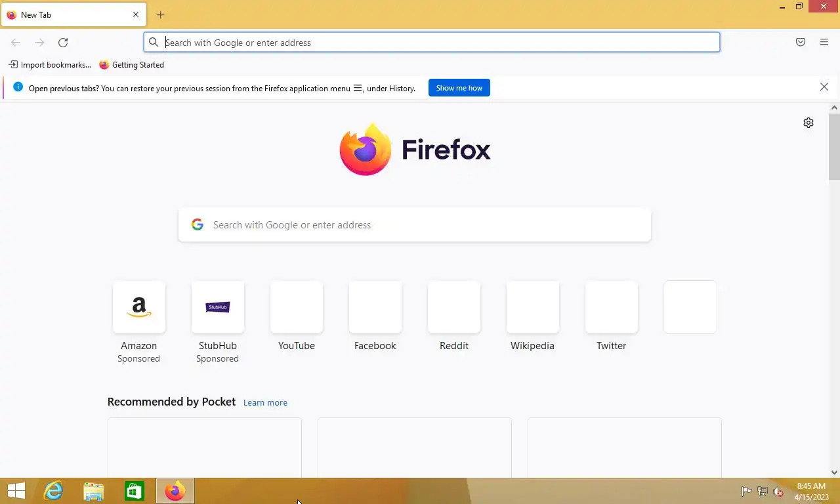The width and height of the screenshot is (840, 504).
Task: Launch Internet Explorer from taskbar
Action: (53, 491)
